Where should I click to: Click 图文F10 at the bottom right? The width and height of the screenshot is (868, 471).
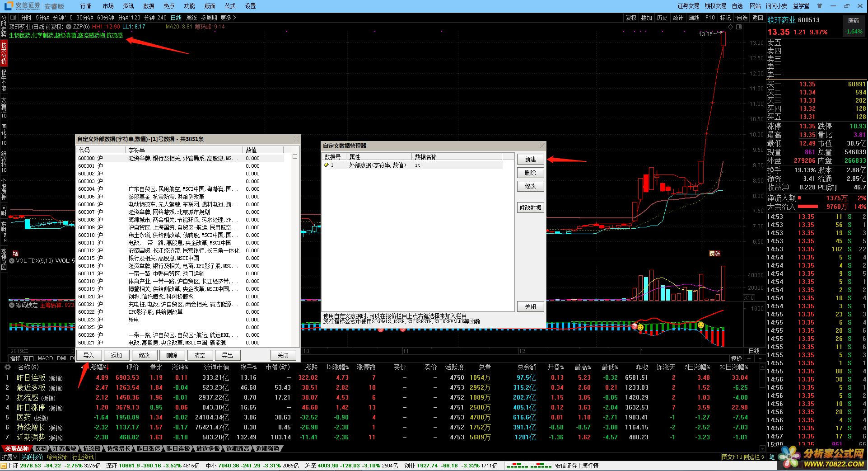click(732, 457)
